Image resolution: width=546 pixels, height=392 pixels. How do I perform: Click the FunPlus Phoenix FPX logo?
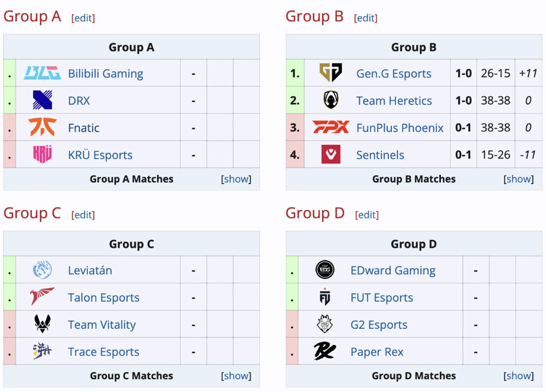330,127
